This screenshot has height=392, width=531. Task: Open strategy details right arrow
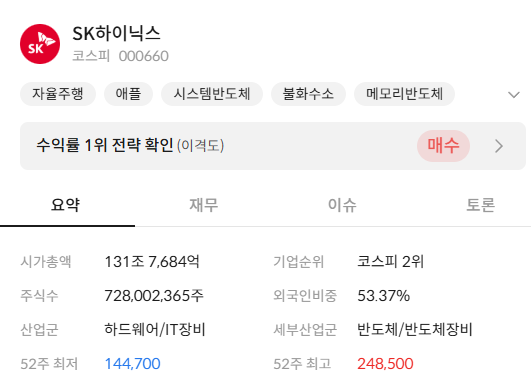tap(499, 146)
